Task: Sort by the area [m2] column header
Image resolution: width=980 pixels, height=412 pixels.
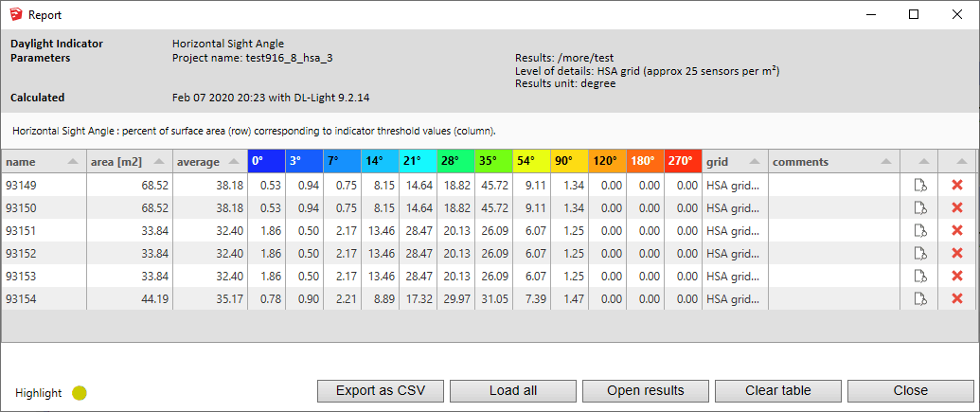Action: coord(130,161)
